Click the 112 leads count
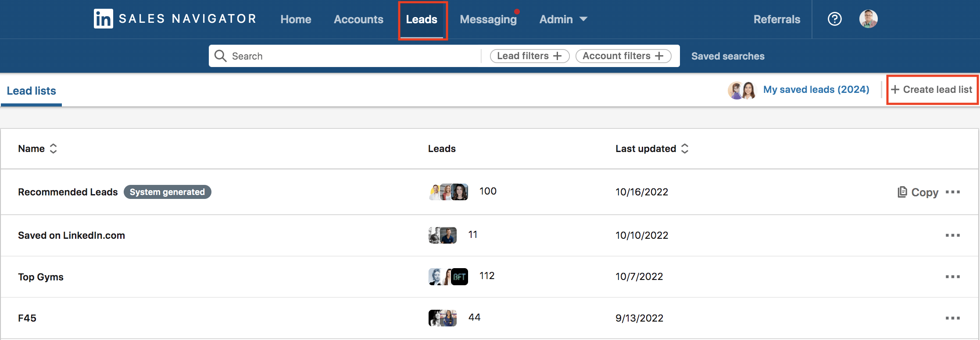 point(487,276)
